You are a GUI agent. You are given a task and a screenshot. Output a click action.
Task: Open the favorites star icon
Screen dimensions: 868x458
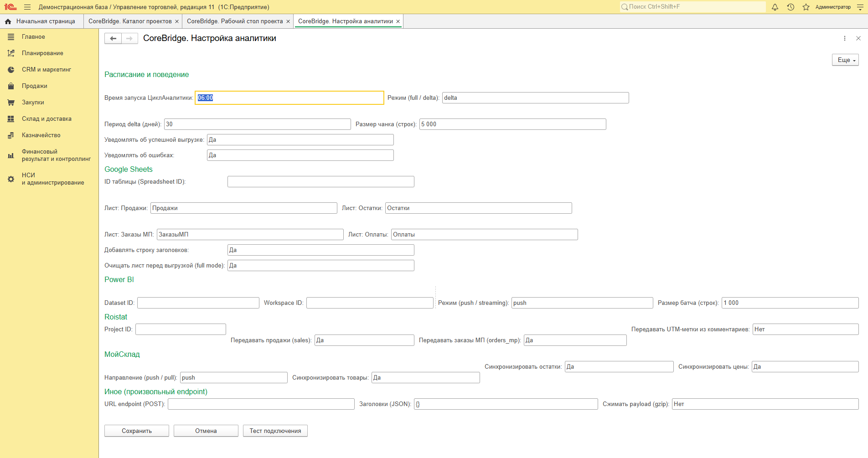click(x=806, y=7)
